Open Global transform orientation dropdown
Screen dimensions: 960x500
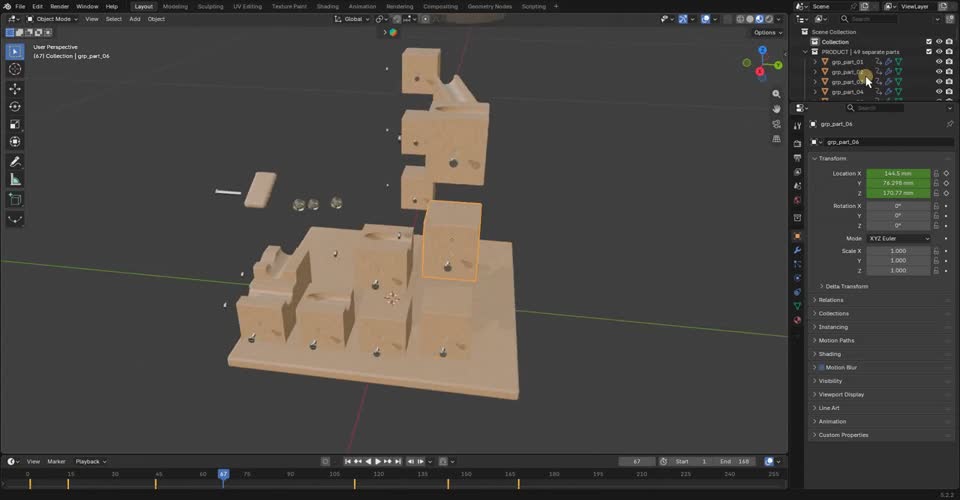pos(352,19)
